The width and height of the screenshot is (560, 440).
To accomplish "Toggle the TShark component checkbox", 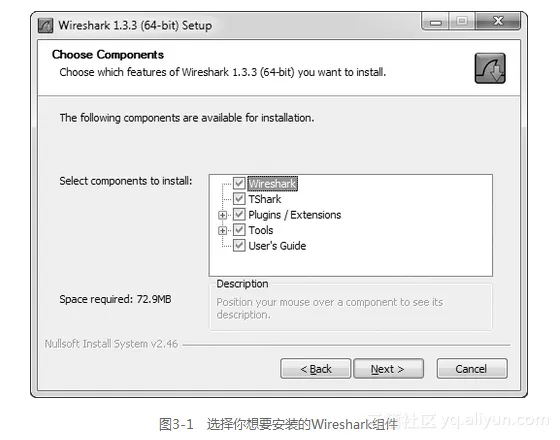I will (x=239, y=199).
